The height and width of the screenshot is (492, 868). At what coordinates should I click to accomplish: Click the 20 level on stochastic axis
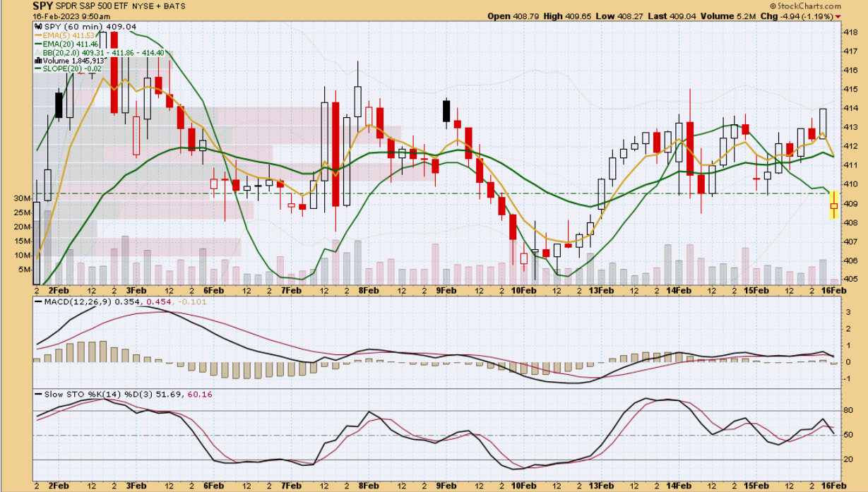pyautogui.click(x=849, y=460)
